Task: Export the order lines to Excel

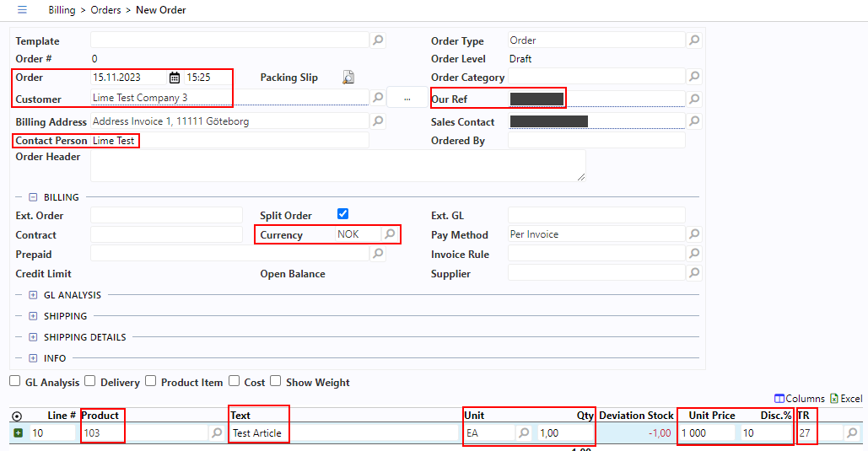Action: click(x=846, y=399)
